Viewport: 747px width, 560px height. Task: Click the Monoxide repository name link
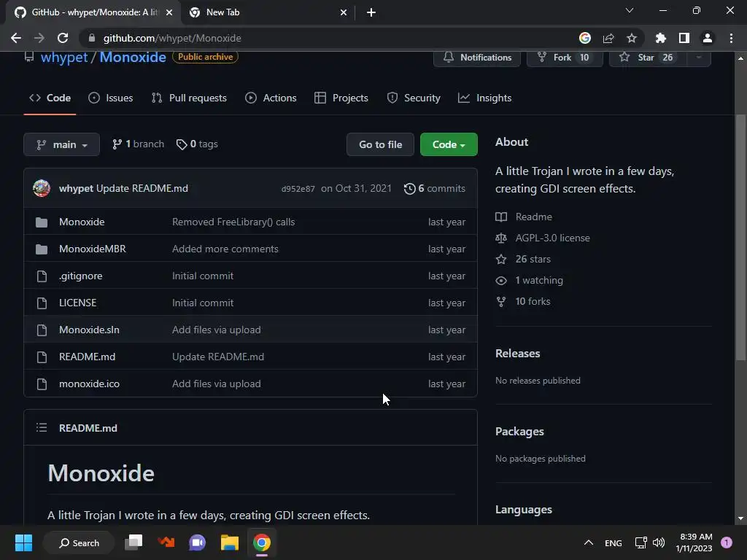133,57
